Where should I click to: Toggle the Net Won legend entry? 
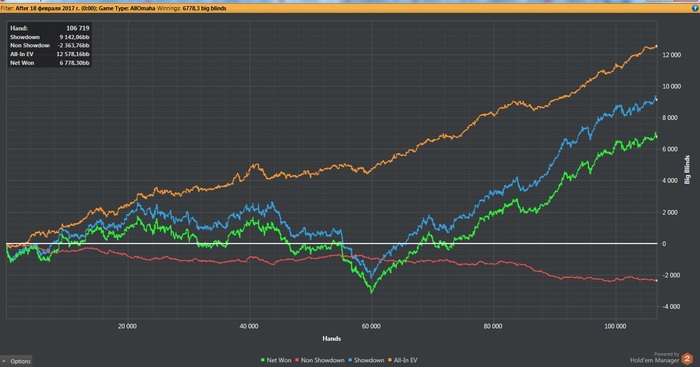click(x=276, y=360)
